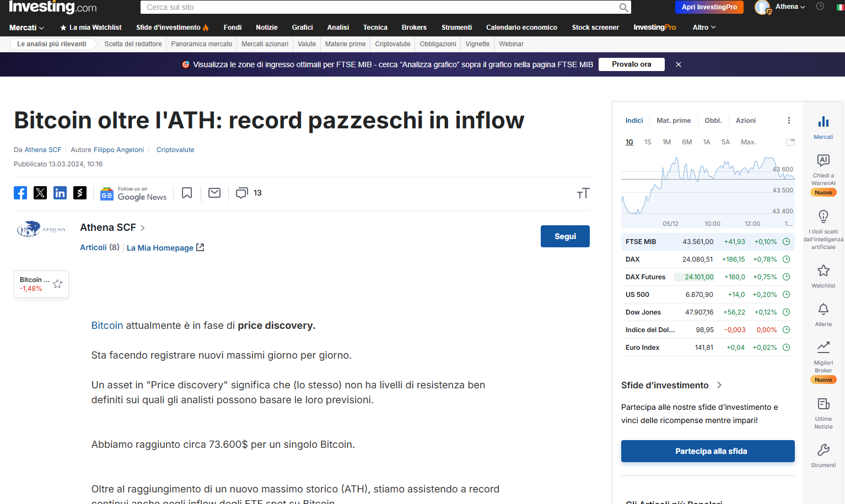
Task: Share article on Facebook
Action: (x=20, y=193)
